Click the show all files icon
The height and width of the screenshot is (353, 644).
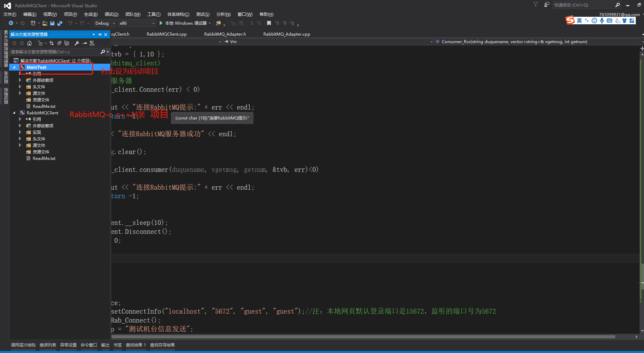[67, 43]
